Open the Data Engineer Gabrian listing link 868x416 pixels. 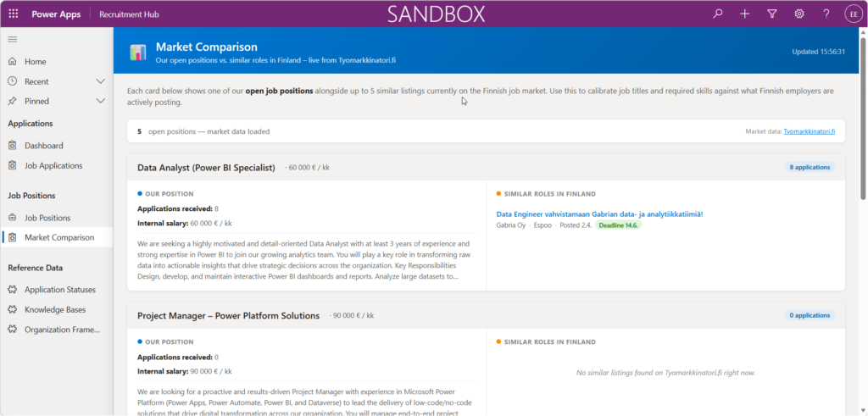point(599,214)
